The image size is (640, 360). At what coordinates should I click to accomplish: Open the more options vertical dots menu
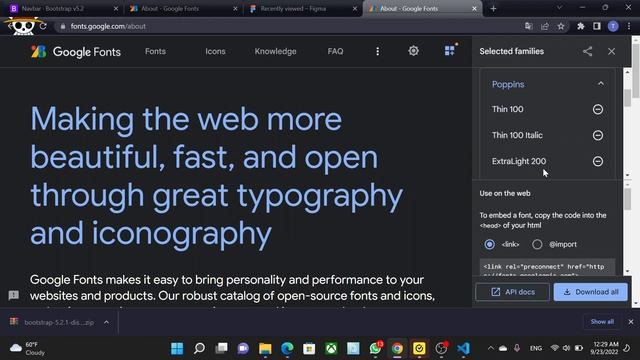[378, 51]
